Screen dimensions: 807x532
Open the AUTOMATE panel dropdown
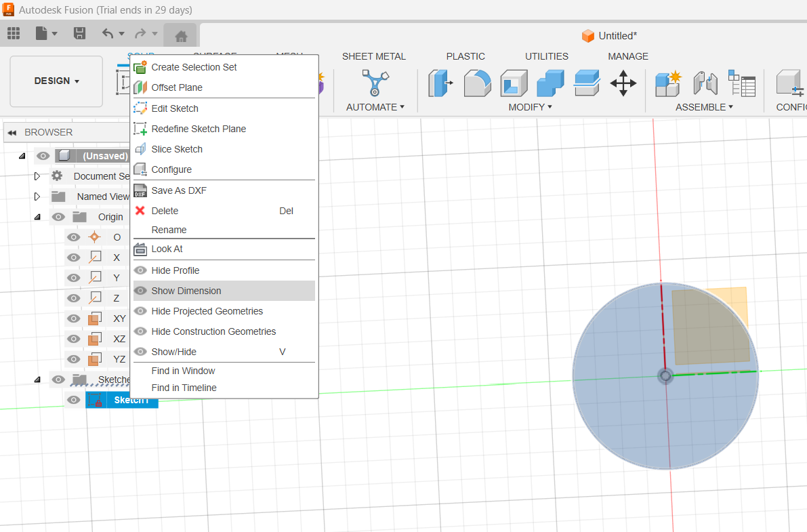pyautogui.click(x=375, y=107)
